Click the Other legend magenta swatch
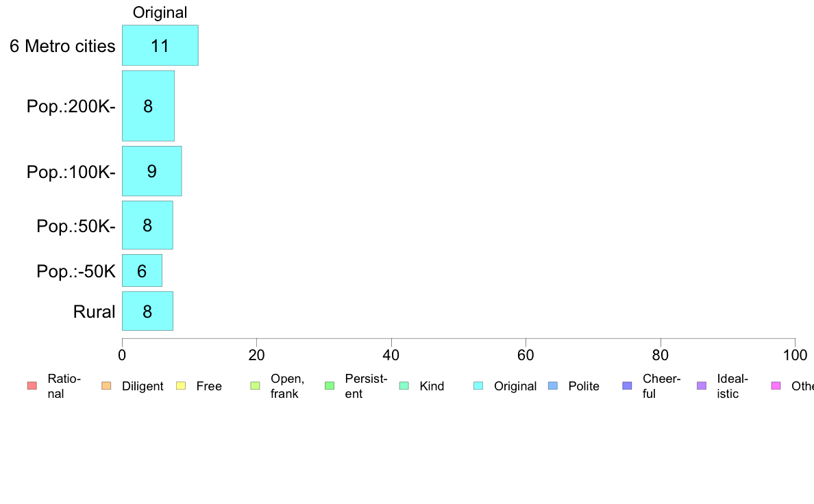 776,386
